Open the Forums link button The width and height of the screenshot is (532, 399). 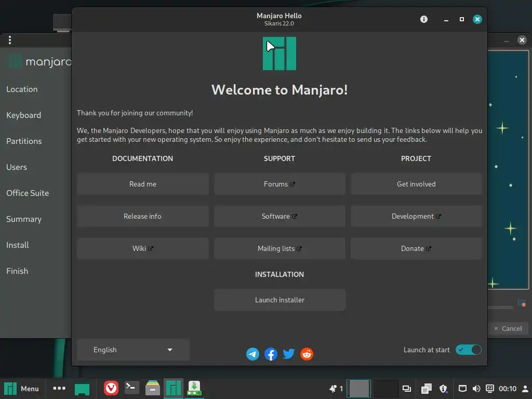click(280, 184)
